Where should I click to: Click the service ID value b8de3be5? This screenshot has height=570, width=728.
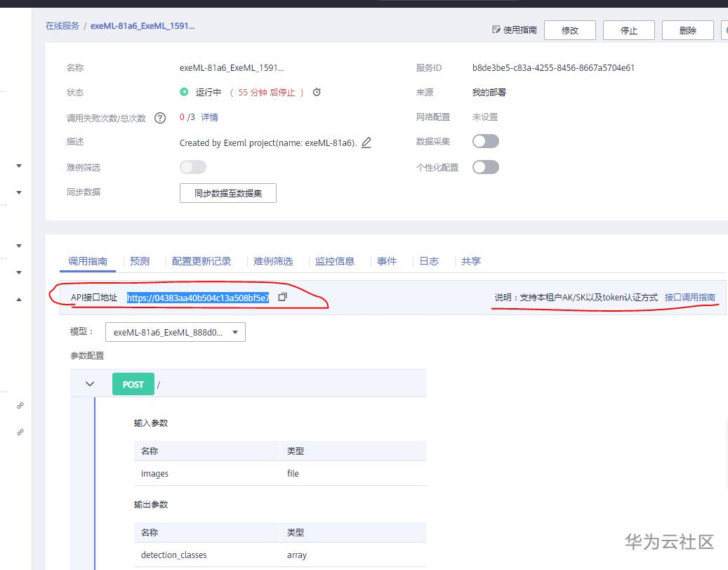tap(553, 68)
